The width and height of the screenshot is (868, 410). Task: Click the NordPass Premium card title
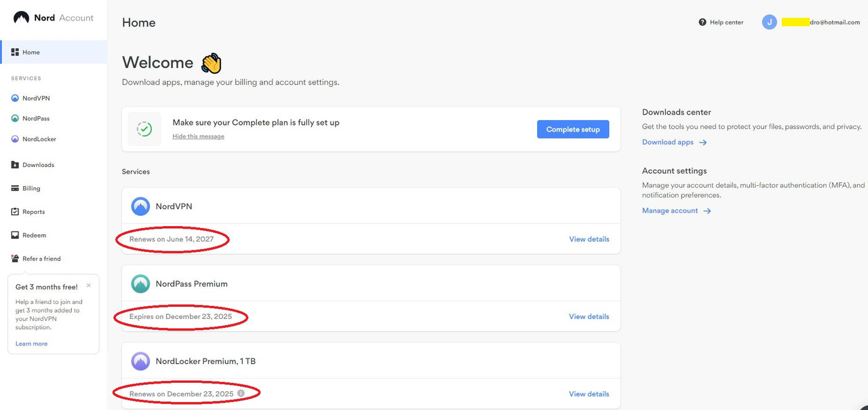[x=191, y=284]
